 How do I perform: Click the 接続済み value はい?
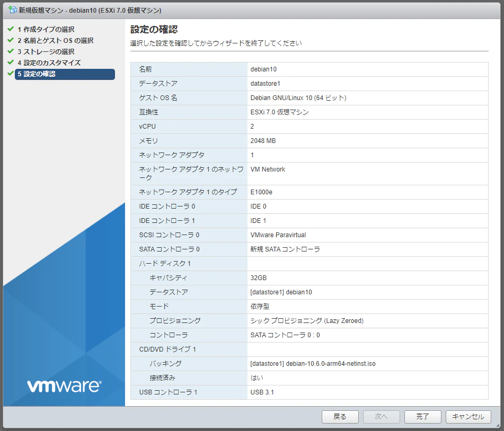point(257,378)
